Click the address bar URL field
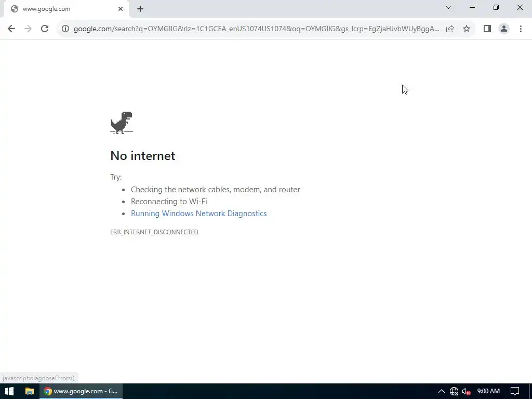 256,29
